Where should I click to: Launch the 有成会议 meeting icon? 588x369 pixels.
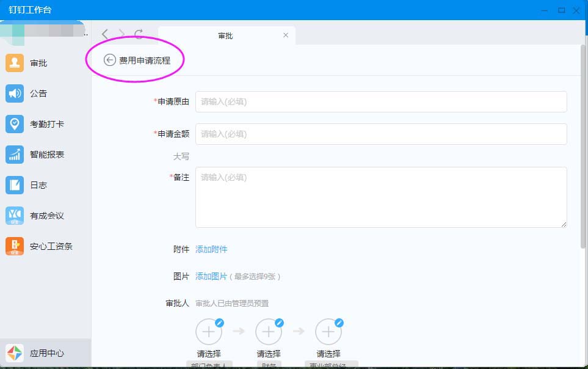tap(15, 216)
